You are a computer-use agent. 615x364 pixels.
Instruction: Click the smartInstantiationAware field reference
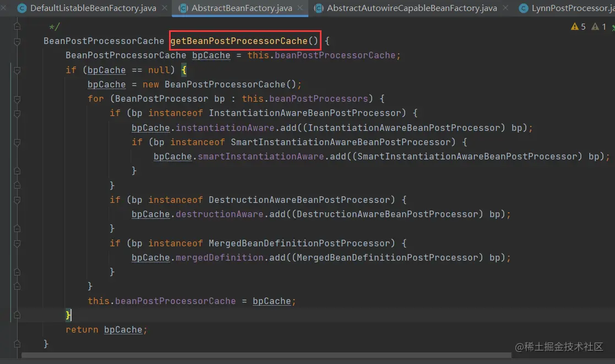(x=261, y=156)
